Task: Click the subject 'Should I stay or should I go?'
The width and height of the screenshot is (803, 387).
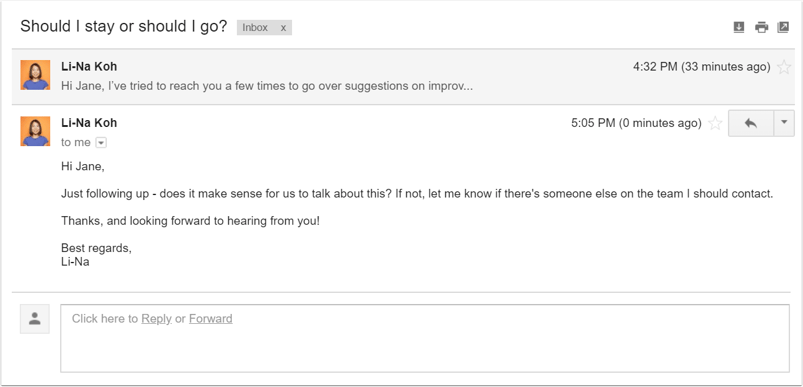Action: (x=123, y=27)
